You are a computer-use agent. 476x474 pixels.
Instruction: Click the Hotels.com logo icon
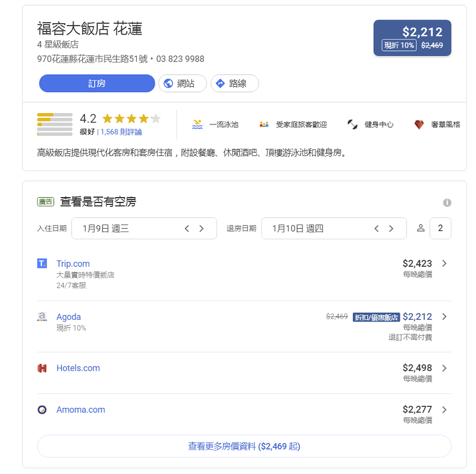pos(42,368)
